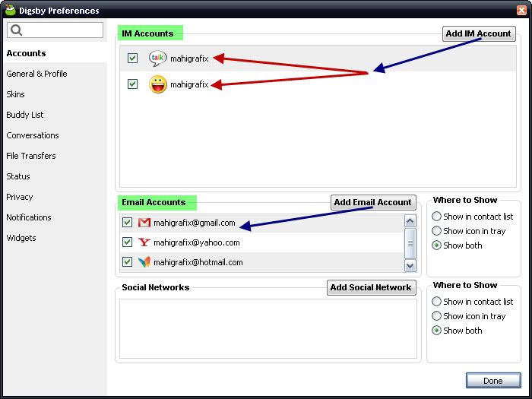Select the mahigrafix@gmail.com email row
532x399 pixels.
[x=261, y=223]
